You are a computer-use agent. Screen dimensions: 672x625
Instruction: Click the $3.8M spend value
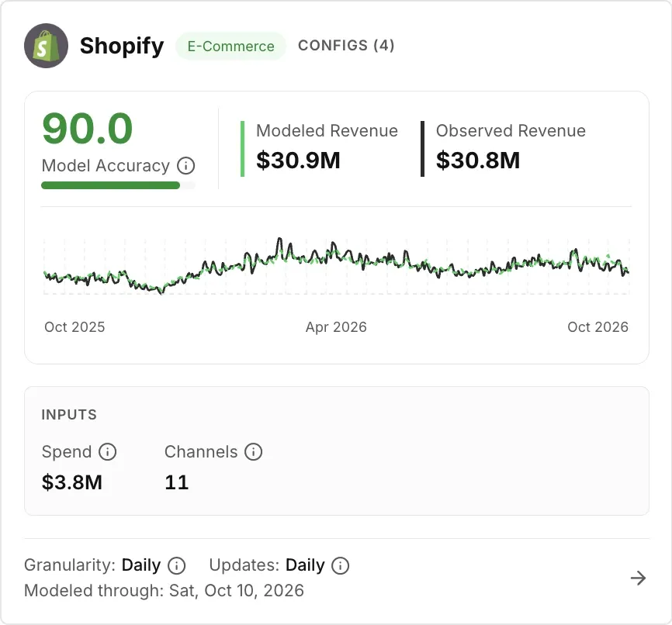point(72,482)
